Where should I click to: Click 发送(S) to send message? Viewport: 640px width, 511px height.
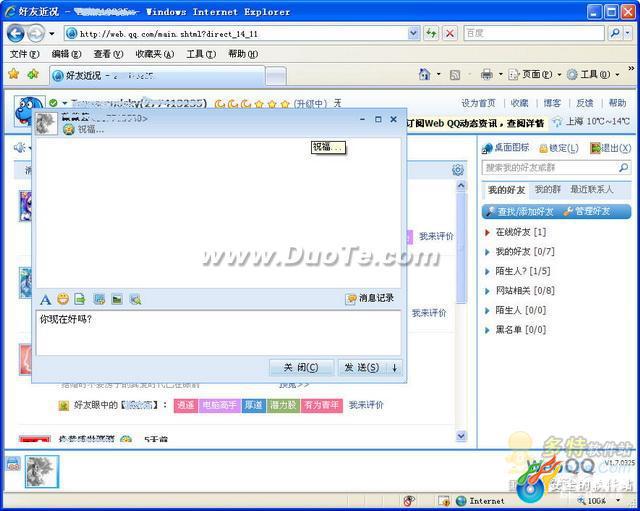point(362,368)
